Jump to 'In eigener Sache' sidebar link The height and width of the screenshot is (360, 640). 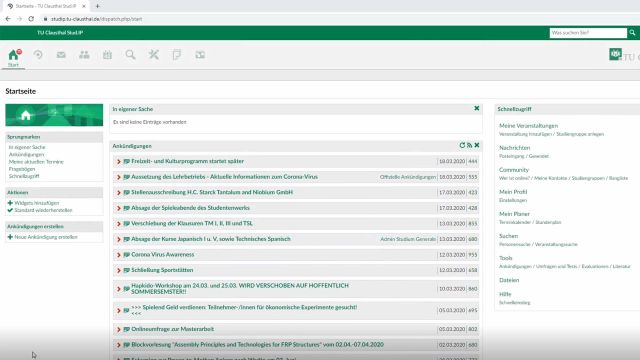(27, 147)
